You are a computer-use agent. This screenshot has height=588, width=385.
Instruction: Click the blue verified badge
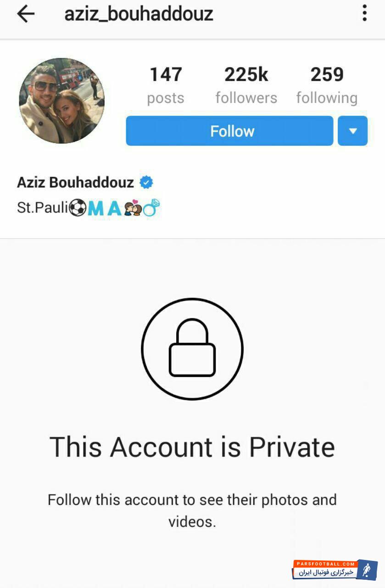[x=146, y=182]
